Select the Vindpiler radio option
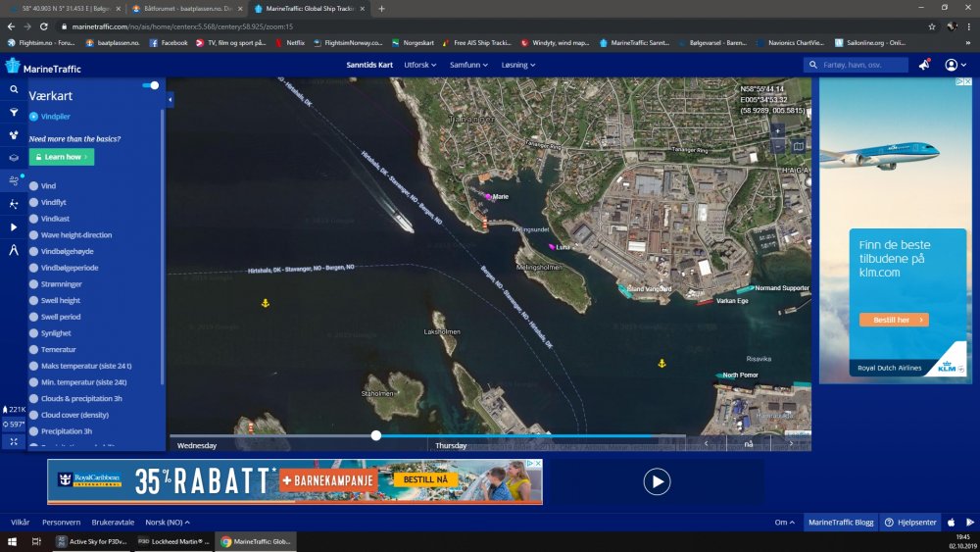Screen dimensions: 980x552 coord(33,117)
